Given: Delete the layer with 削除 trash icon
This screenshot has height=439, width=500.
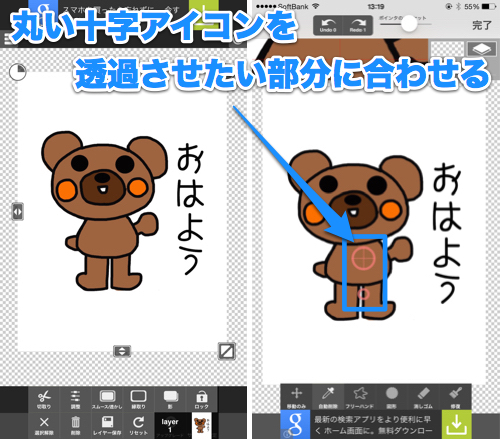Looking at the screenshot, I should coord(76,426).
